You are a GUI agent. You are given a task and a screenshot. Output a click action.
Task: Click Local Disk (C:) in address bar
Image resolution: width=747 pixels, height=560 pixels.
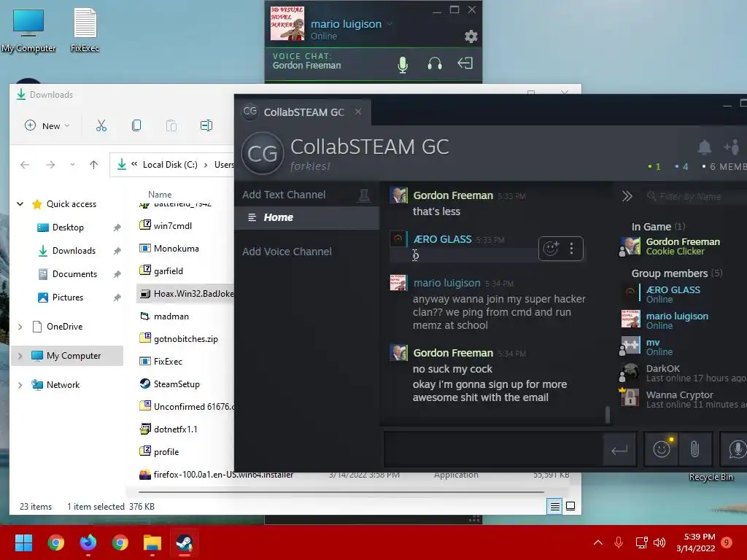pyautogui.click(x=170, y=165)
